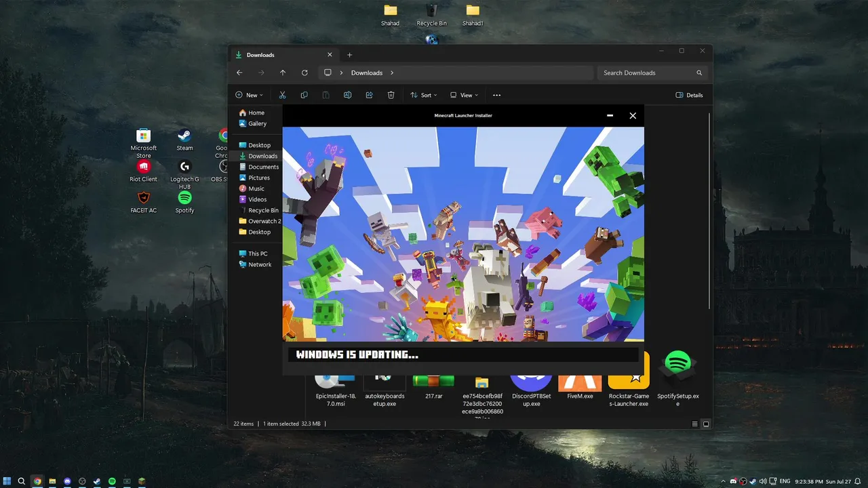Click the Cut icon in Explorer toolbar
868x488 pixels.
click(x=283, y=95)
